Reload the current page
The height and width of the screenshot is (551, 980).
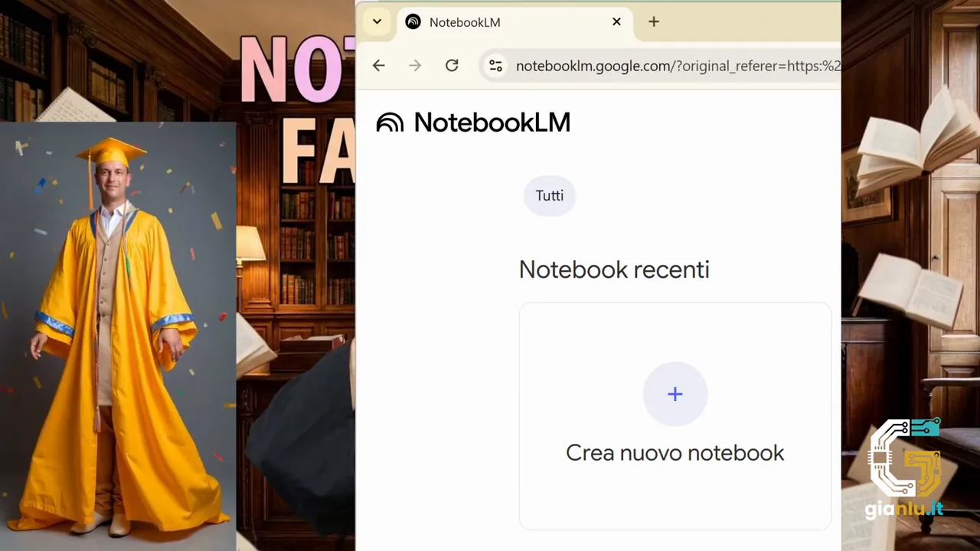(452, 66)
